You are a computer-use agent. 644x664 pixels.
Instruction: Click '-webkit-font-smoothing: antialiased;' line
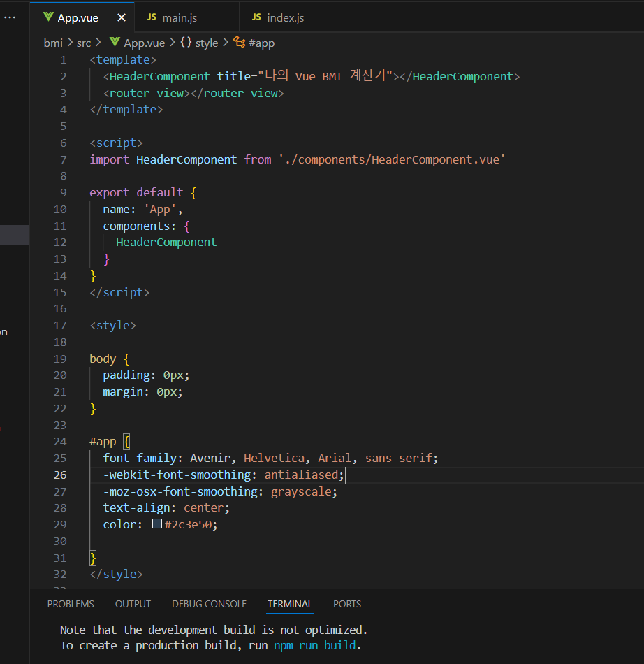click(x=224, y=475)
